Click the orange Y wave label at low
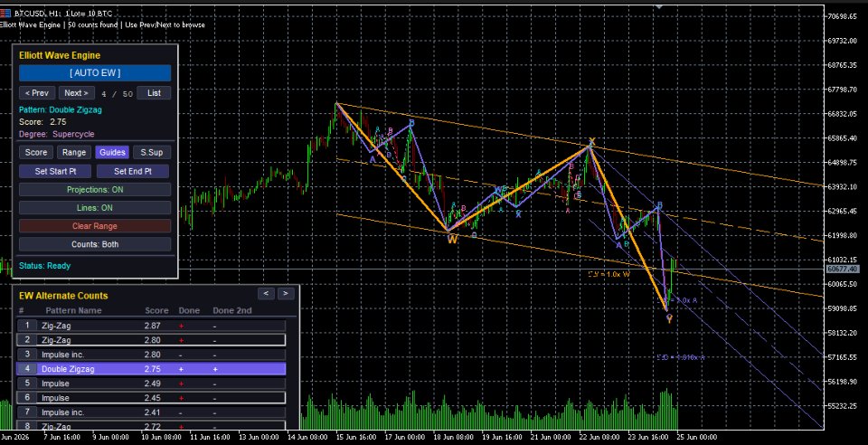Image resolution: width=868 pixels, height=445 pixels. pyautogui.click(x=669, y=318)
